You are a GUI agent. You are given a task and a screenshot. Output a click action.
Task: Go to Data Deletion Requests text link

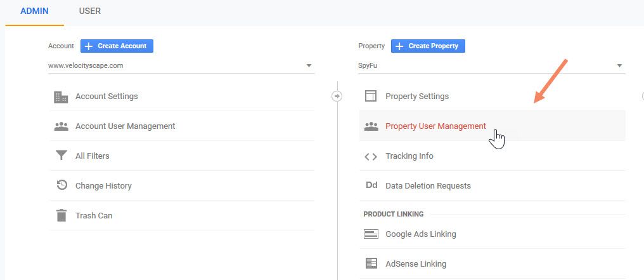pos(428,186)
